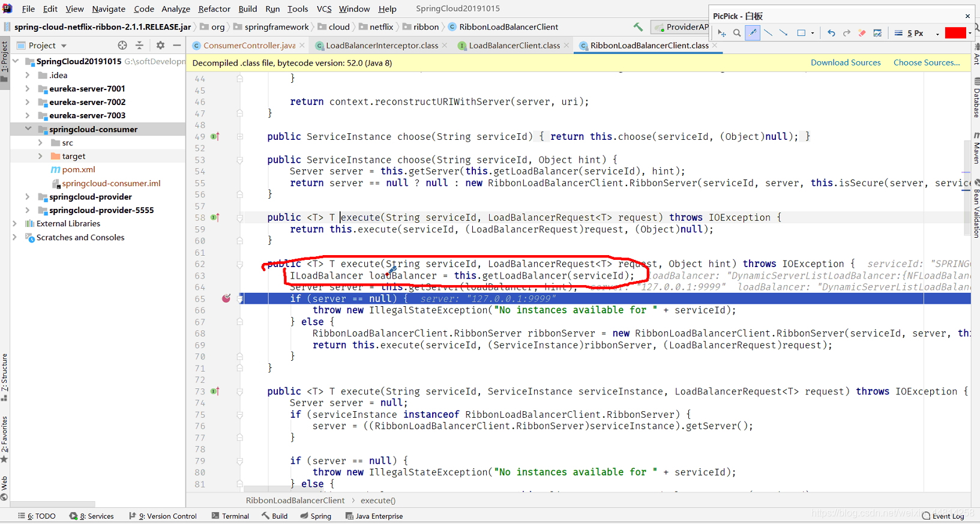Undo last PicPick whiteboard stroke
The width and height of the screenshot is (980, 524).
point(831,33)
